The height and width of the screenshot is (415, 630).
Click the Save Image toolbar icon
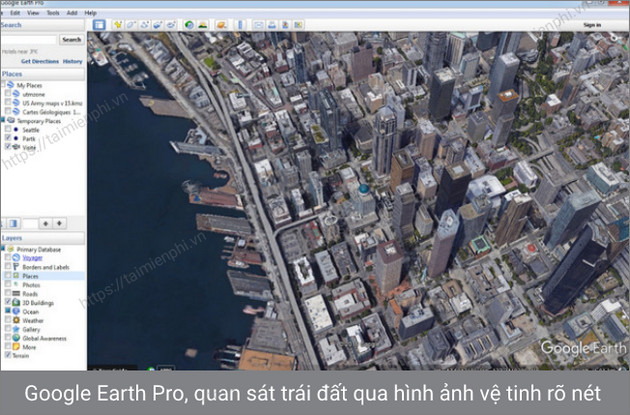point(285,25)
